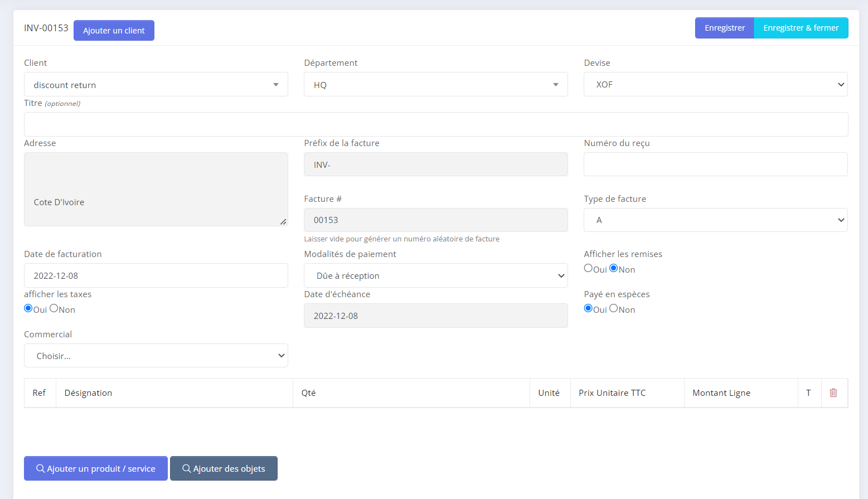868x499 pixels.
Task: Select Oui for Afficher les remises
Action: 588,268
